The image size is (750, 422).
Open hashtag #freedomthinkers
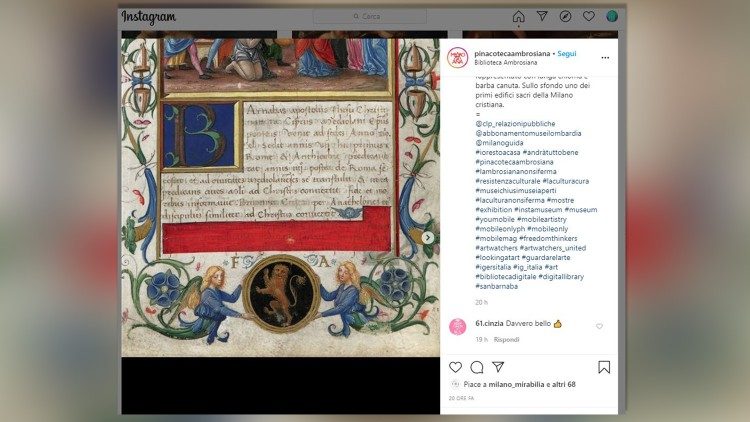(548, 238)
